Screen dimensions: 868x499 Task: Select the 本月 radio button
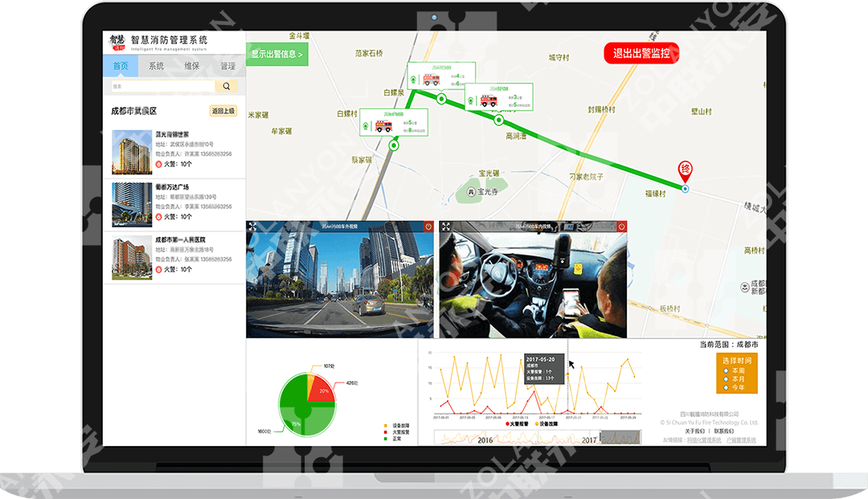pos(726,379)
